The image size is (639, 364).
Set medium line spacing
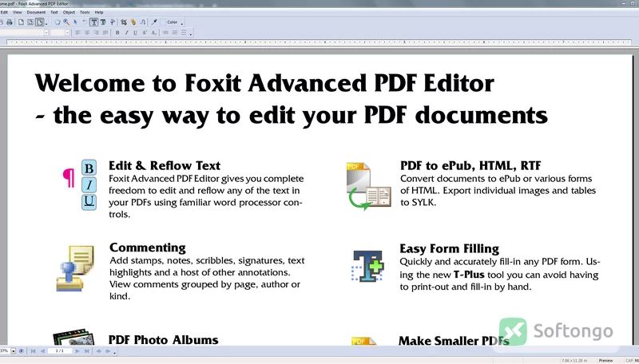pos(175,33)
